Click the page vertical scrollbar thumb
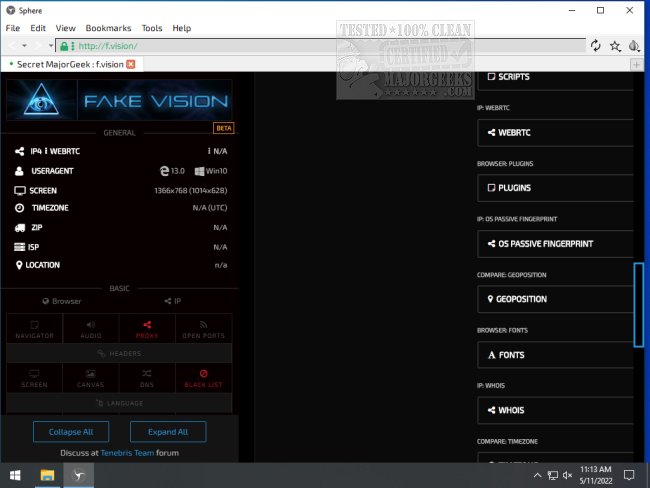The image size is (650, 488). point(638,305)
